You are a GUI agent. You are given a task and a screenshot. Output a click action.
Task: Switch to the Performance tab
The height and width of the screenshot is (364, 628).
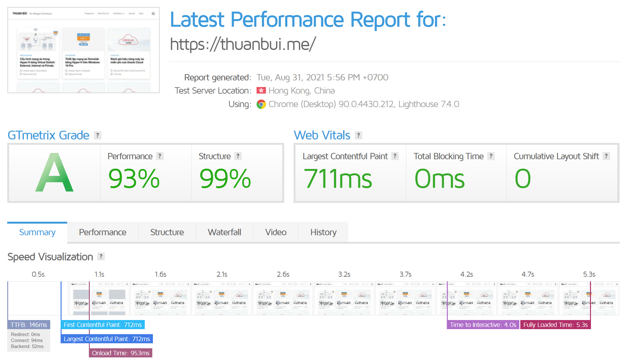tap(103, 232)
